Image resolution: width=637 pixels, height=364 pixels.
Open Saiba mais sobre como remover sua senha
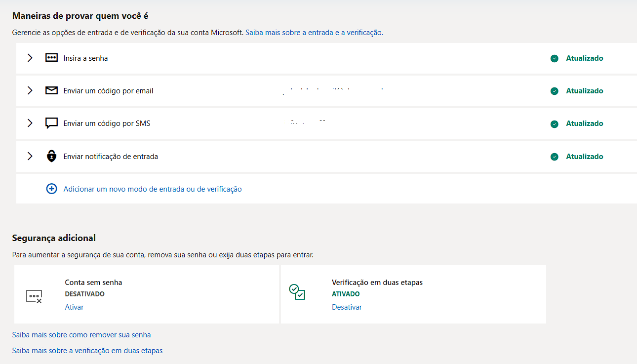(x=81, y=335)
